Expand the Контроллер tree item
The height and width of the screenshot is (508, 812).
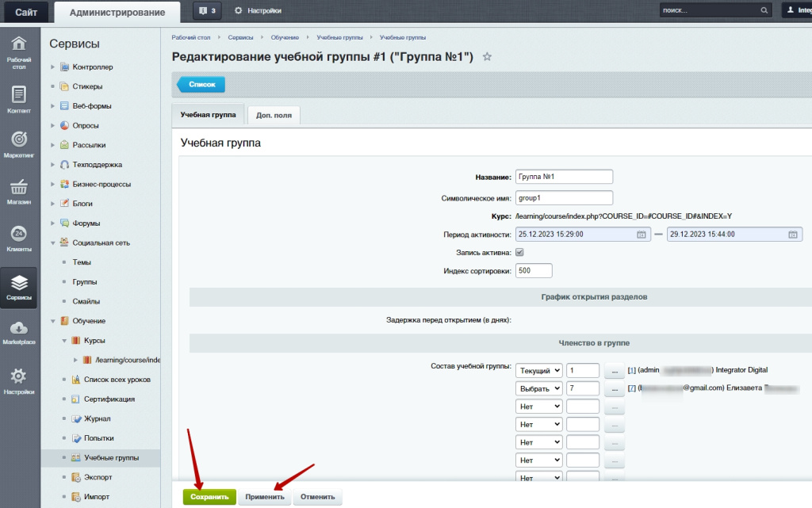click(53, 67)
